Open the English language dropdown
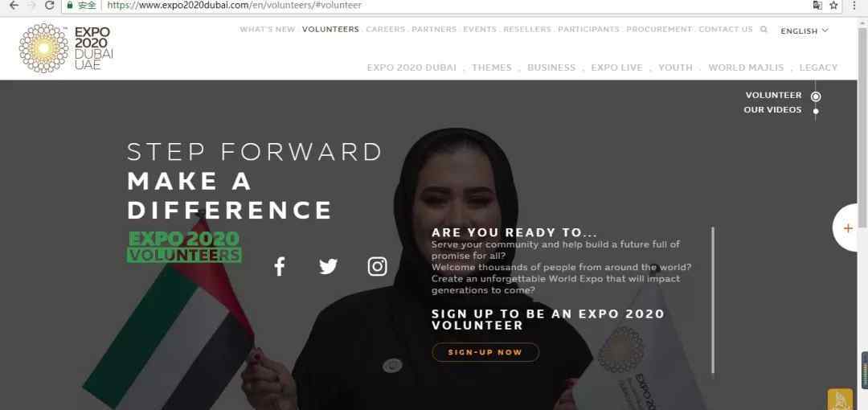868x410 pixels. coord(805,31)
